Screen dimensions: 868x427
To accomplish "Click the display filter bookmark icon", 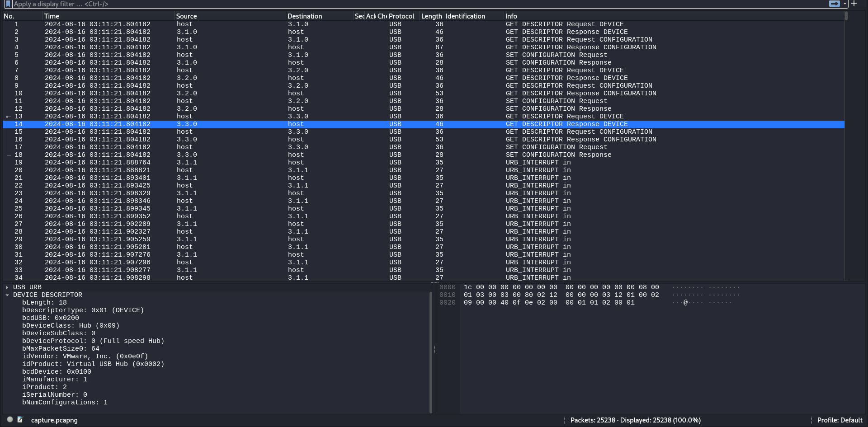I will click(8, 4).
